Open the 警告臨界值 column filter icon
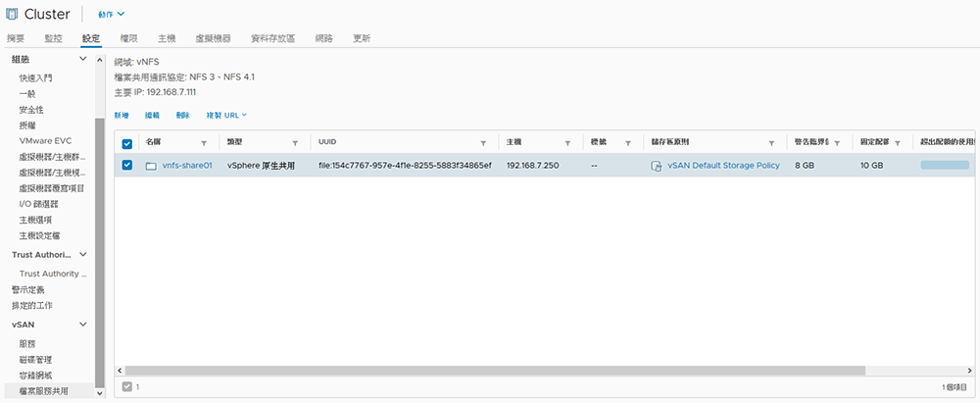980x403 pixels. click(x=837, y=143)
